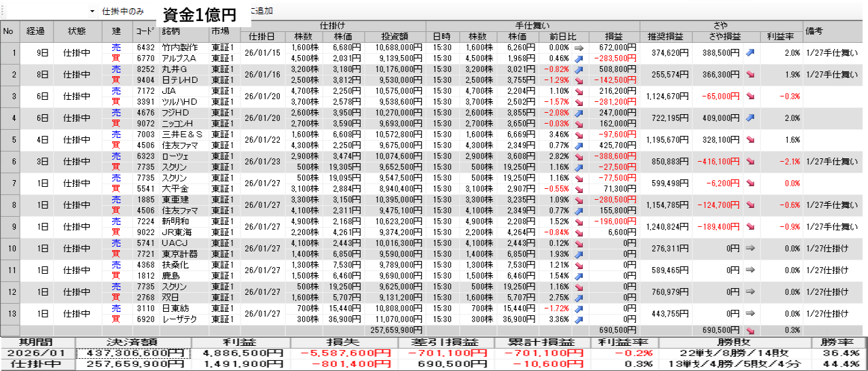Click the 経過 column header
The image size is (868, 371).
35,31
